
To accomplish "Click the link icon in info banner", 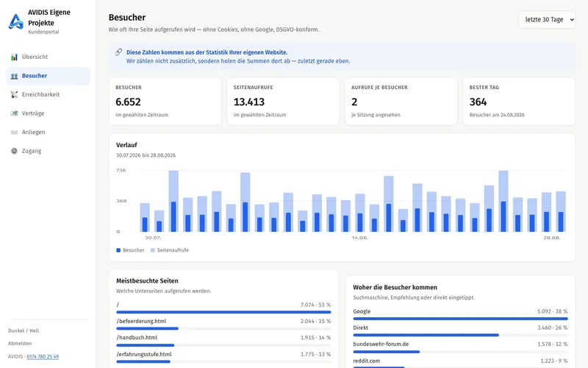I will tap(118, 52).
